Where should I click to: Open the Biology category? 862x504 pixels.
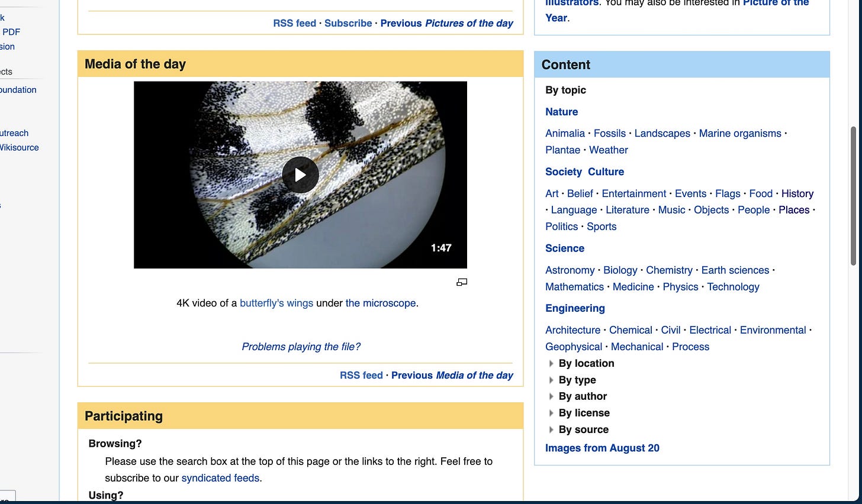(x=620, y=270)
